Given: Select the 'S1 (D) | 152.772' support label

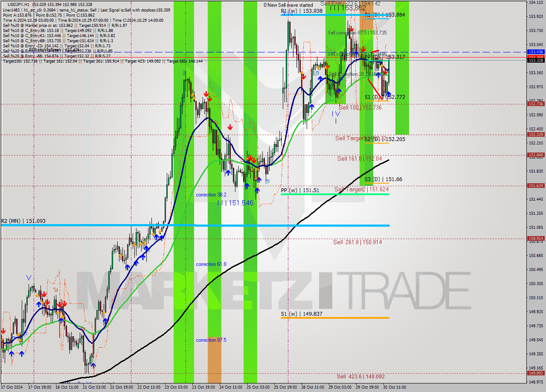Looking at the screenshot, I should (x=385, y=97).
